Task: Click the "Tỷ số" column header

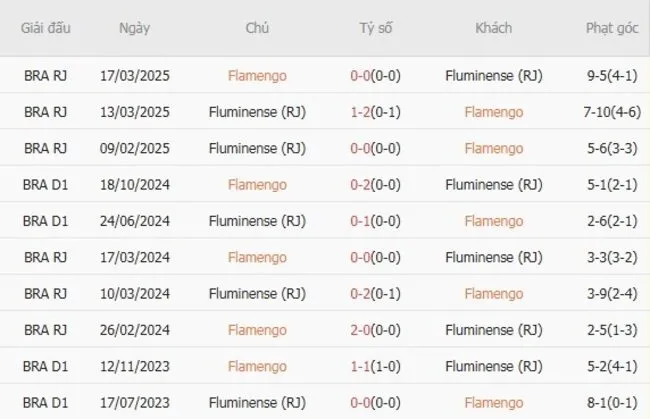Action: [376, 28]
